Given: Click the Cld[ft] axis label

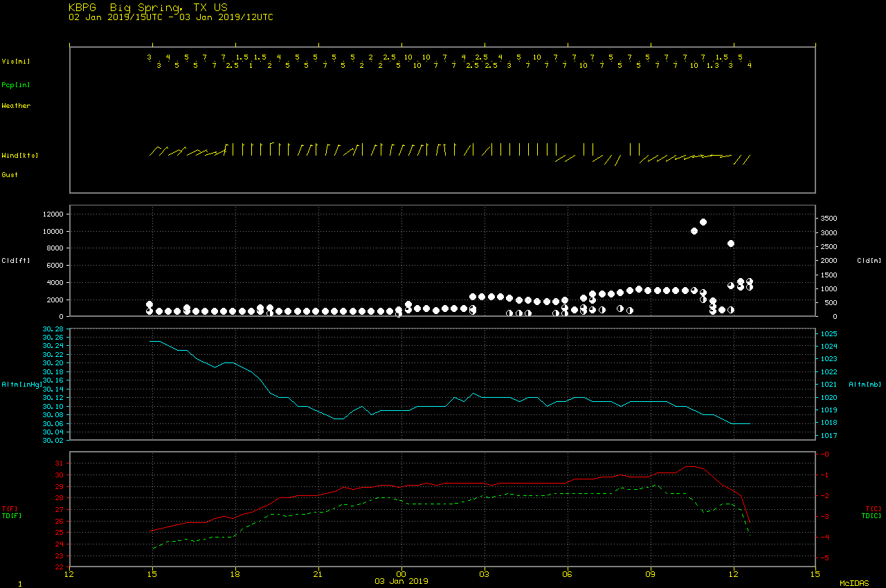Looking at the screenshot, I should click(x=14, y=261).
